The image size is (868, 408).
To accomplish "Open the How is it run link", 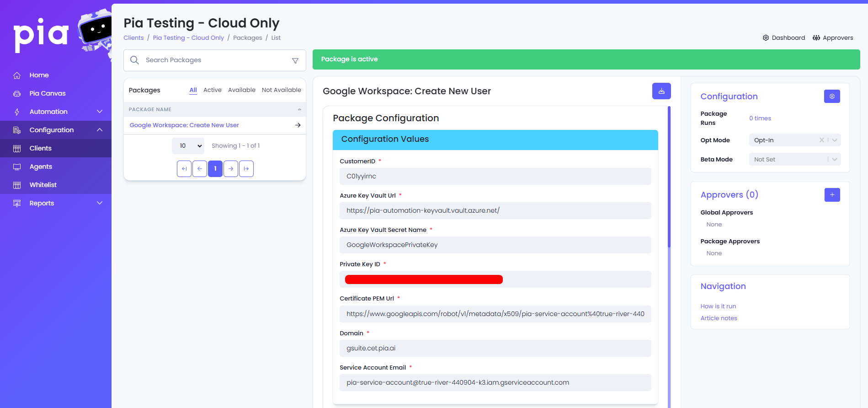I will 718,306.
